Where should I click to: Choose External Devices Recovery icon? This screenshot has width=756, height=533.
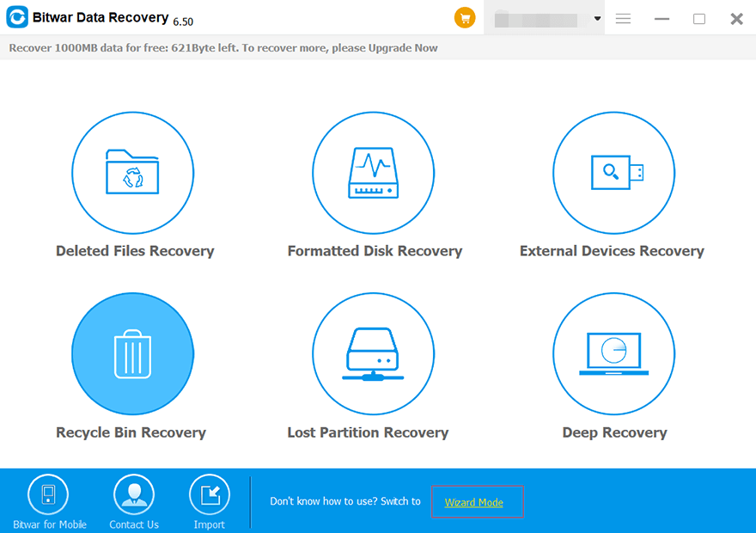point(613,173)
